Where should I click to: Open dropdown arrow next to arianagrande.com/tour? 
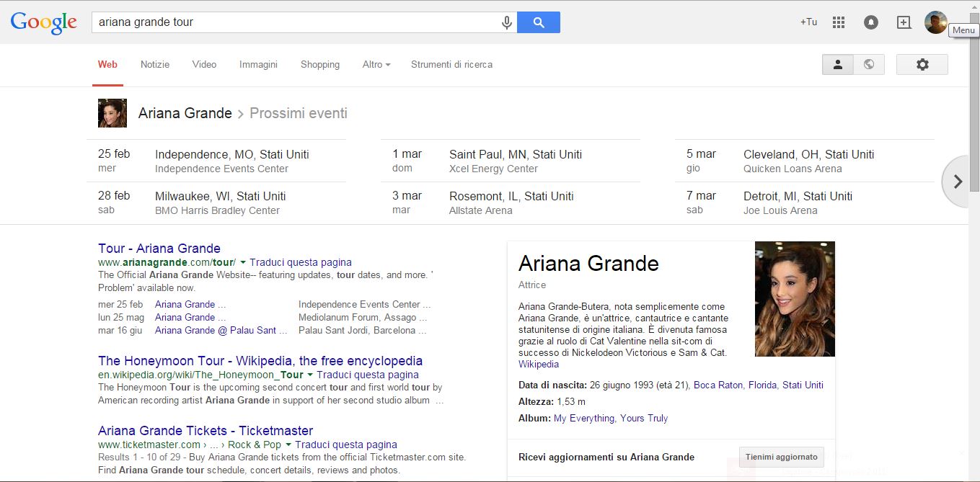(243, 262)
